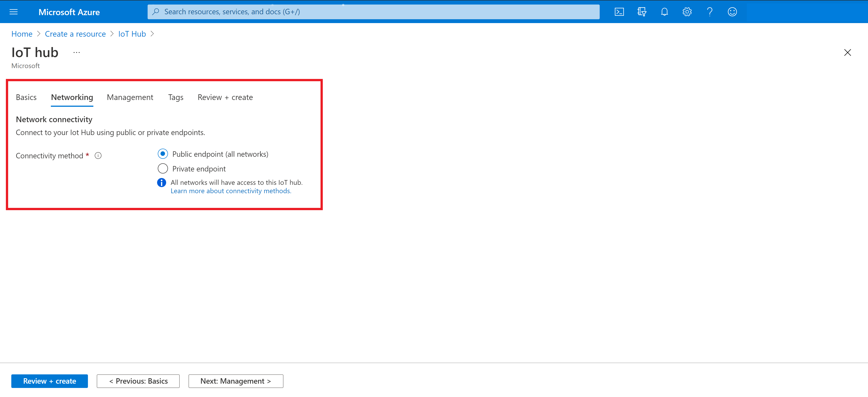Send feedback via the smiley icon
This screenshot has height=397, width=868.
(732, 12)
